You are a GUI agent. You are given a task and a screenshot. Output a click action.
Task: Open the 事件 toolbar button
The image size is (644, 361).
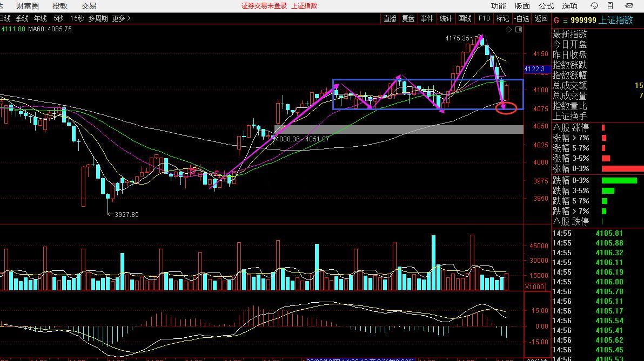point(427,18)
